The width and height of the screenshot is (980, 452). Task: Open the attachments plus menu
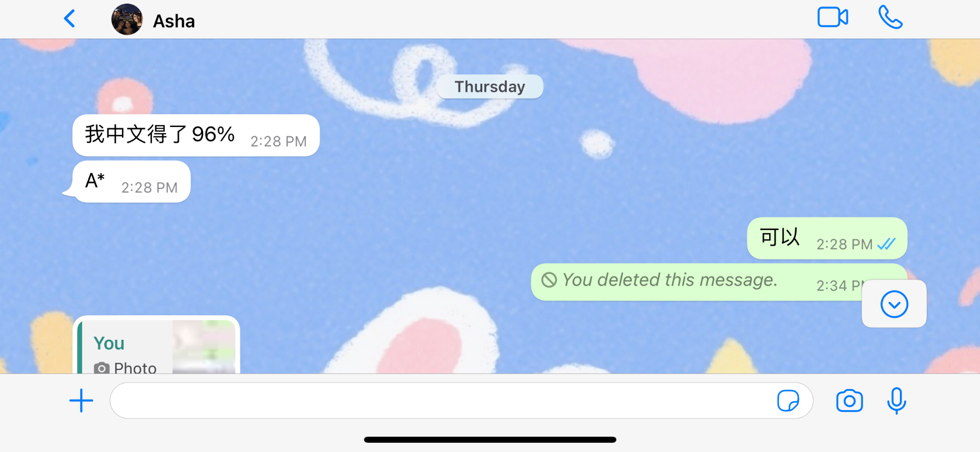click(81, 400)
